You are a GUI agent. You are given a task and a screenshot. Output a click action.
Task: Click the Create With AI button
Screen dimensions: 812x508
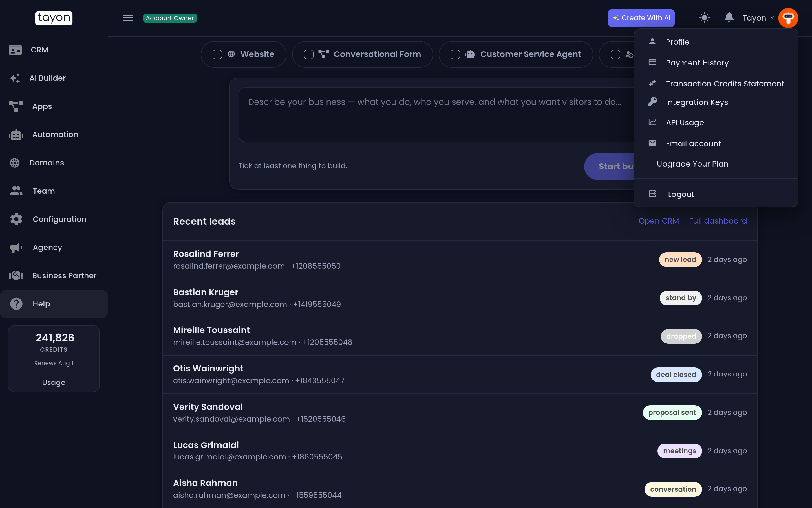click(641, 18)
